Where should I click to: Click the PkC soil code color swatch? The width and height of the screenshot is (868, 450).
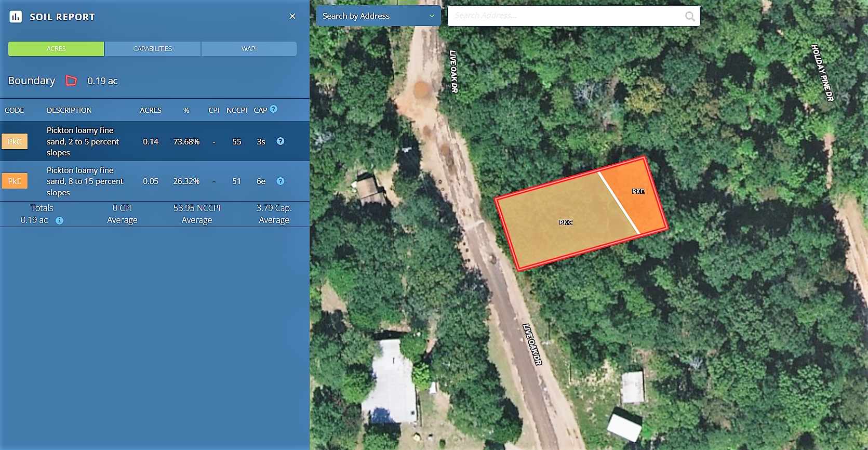pyautogui.click(x=15, y=141)
